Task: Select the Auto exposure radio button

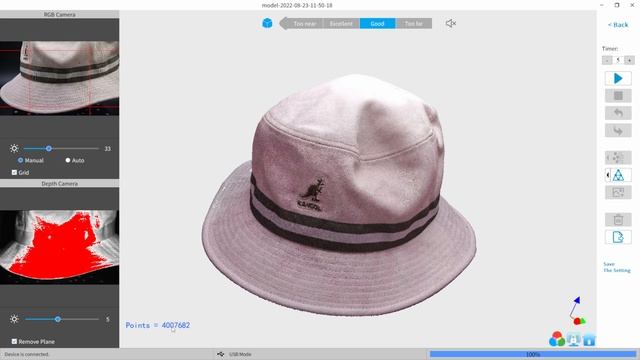Action: (x=68, y=160)
